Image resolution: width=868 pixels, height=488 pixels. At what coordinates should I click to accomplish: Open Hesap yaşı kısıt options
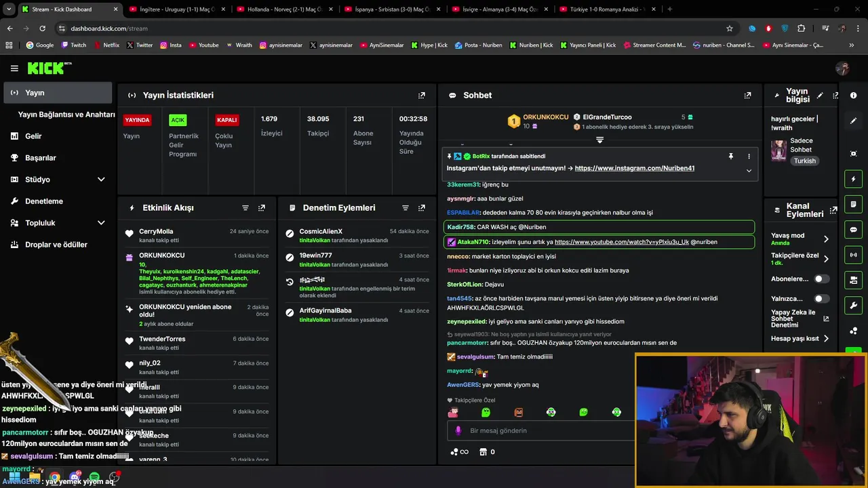click(x=826, y=338)
